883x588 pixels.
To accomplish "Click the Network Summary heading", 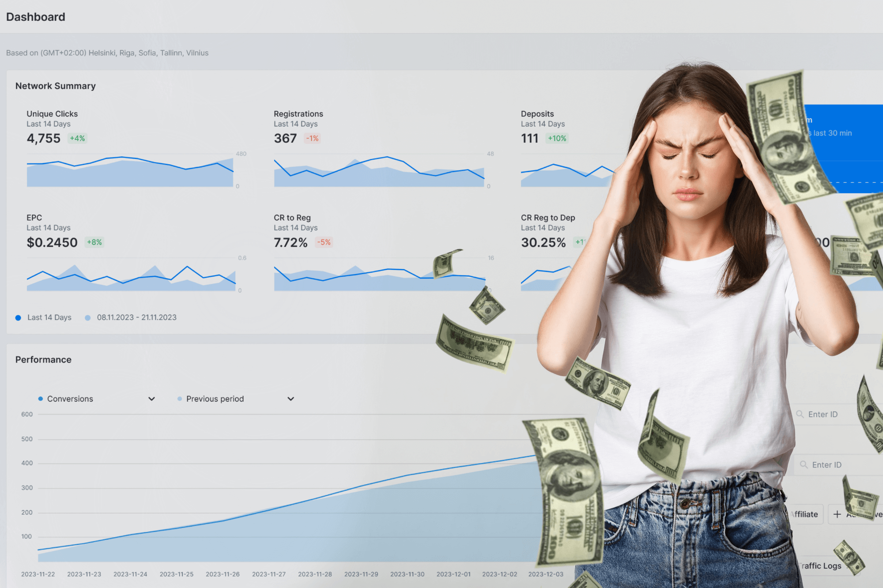I will tap(56, 86).
